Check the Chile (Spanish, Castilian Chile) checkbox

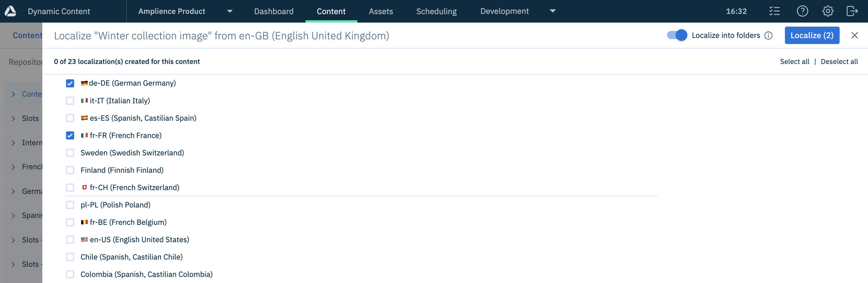pyautogui.click(x=70, y=257)
